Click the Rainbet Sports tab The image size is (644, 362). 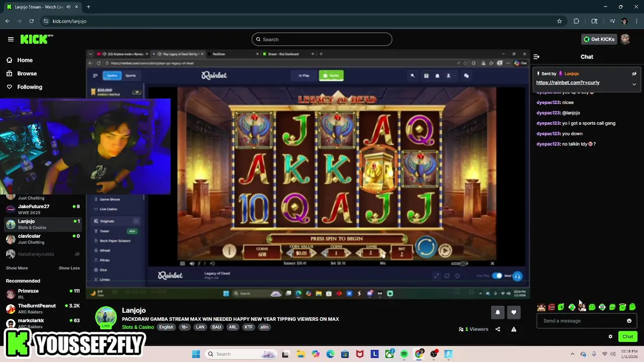[x=130, y=75]
